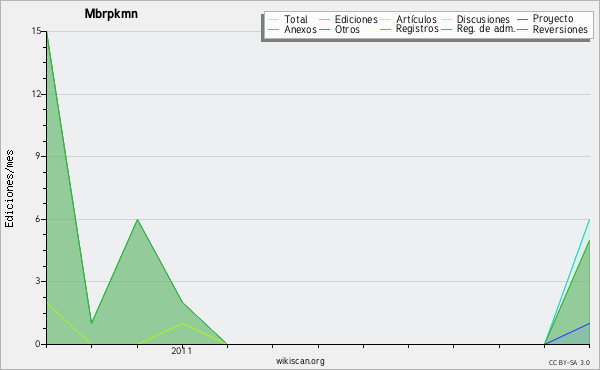The height and width of the screenshot is (370, 600).
Task: Click the y-axis value 0
Action: (38, 344)
